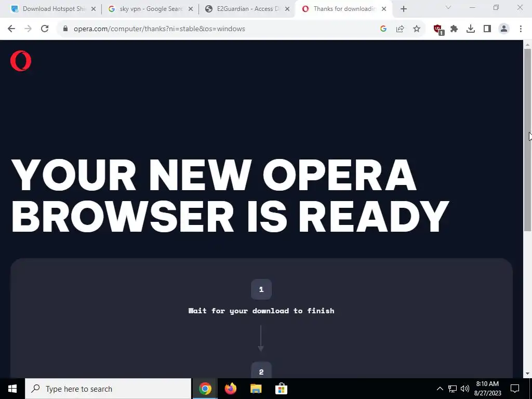Open the uBlock Origin extension icon
Viewport: 532px width, 399px height.
point(438,29)
